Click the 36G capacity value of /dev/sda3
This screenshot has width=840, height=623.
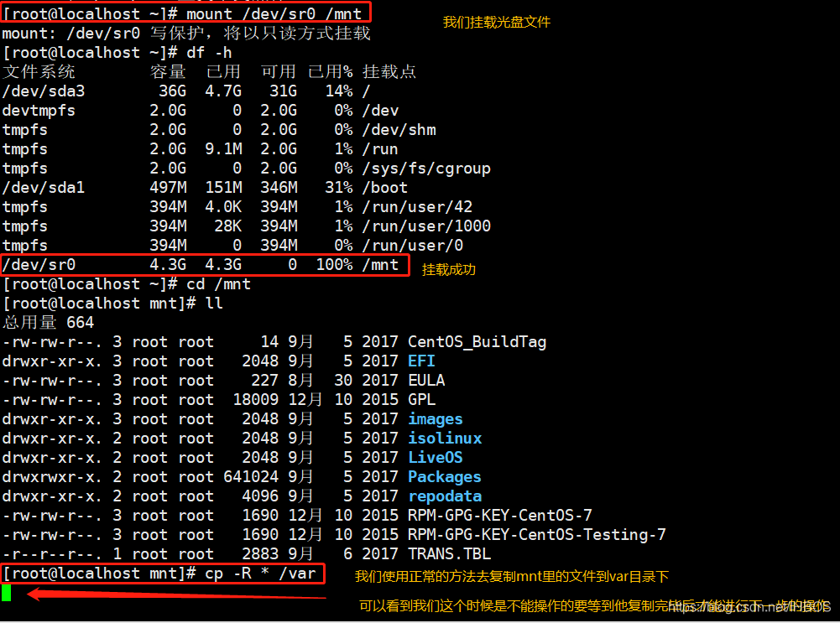click(x=173, y=91)
